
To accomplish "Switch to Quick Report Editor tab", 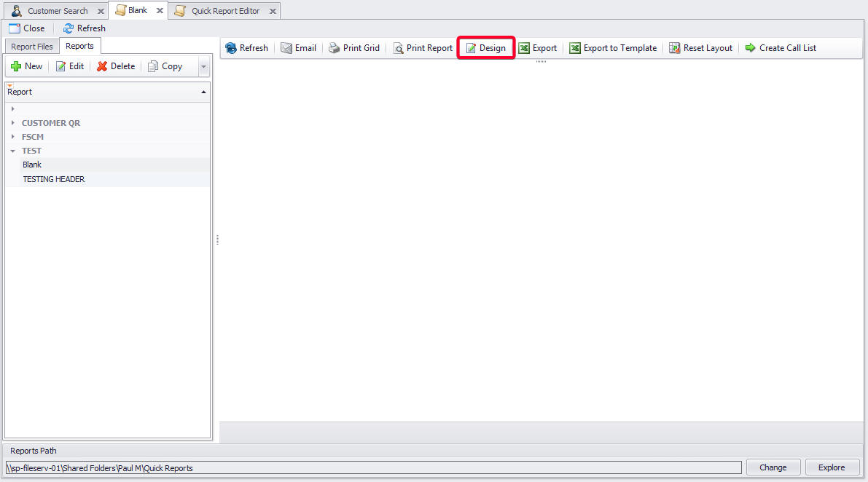I will [x=225, y=11].
